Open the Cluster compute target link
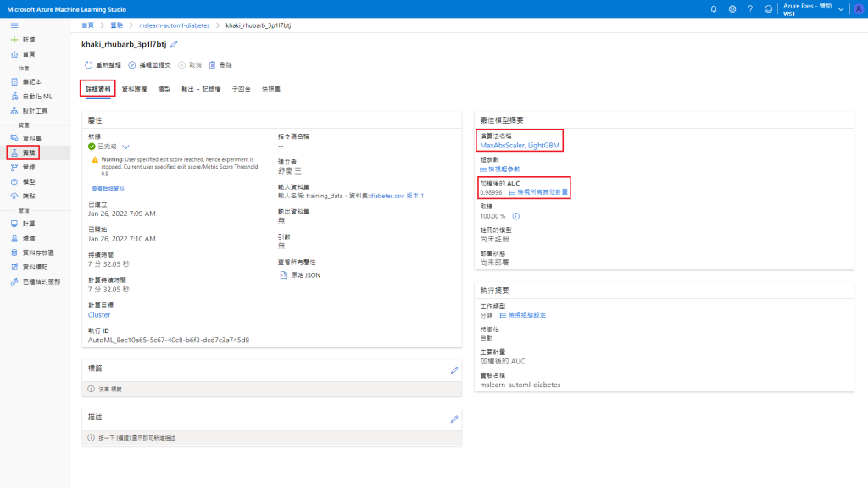 point(99,315)
